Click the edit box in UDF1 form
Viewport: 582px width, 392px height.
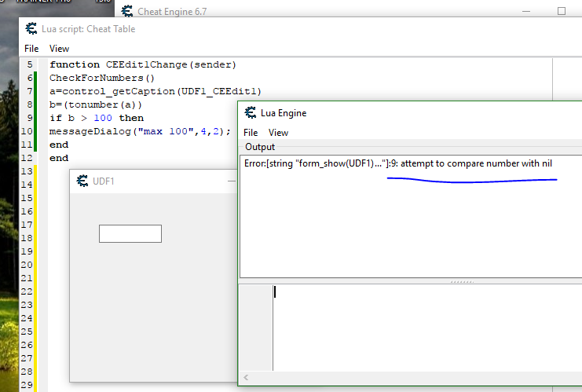pos(130,233)
